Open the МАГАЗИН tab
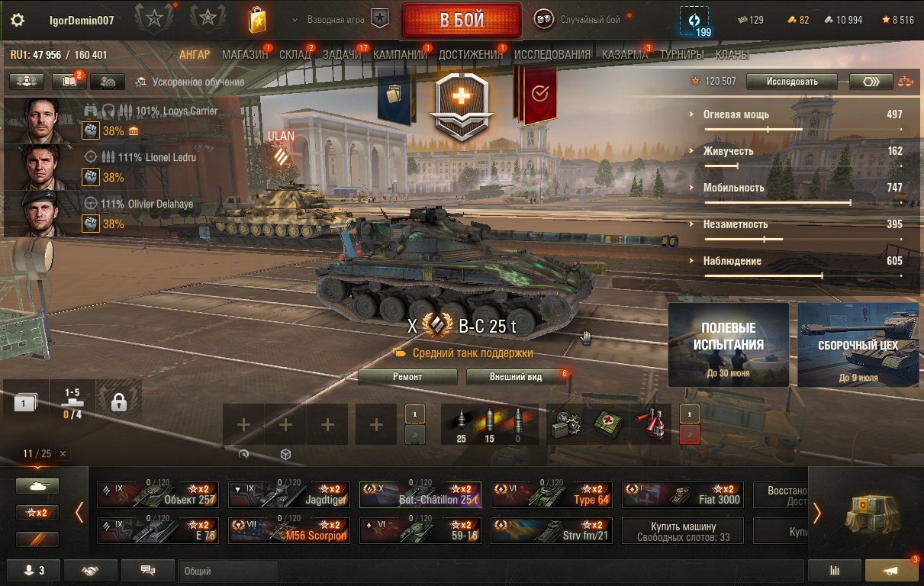The image size is (924, 586). (x=245, y=54)
